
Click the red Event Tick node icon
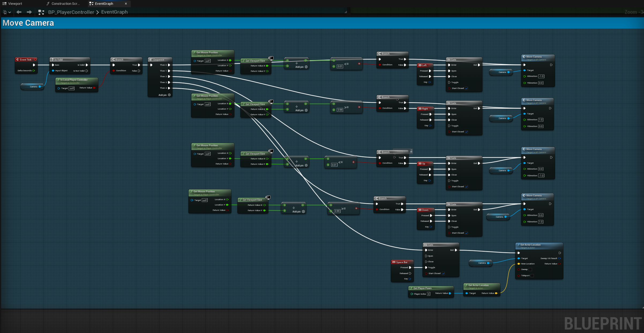click(18, 59)
